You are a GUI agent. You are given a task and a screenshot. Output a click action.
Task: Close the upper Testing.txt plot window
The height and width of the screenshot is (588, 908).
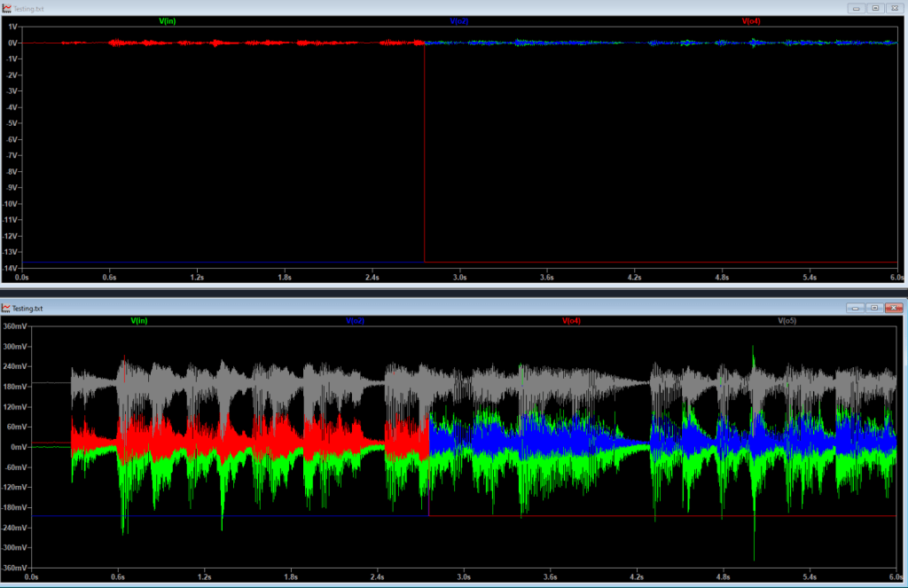coord(893,7)
